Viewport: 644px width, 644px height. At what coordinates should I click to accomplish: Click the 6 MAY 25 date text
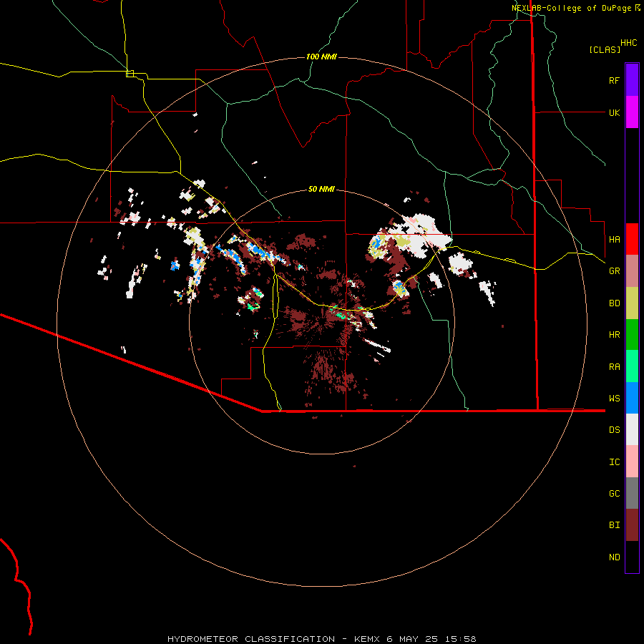412,639
